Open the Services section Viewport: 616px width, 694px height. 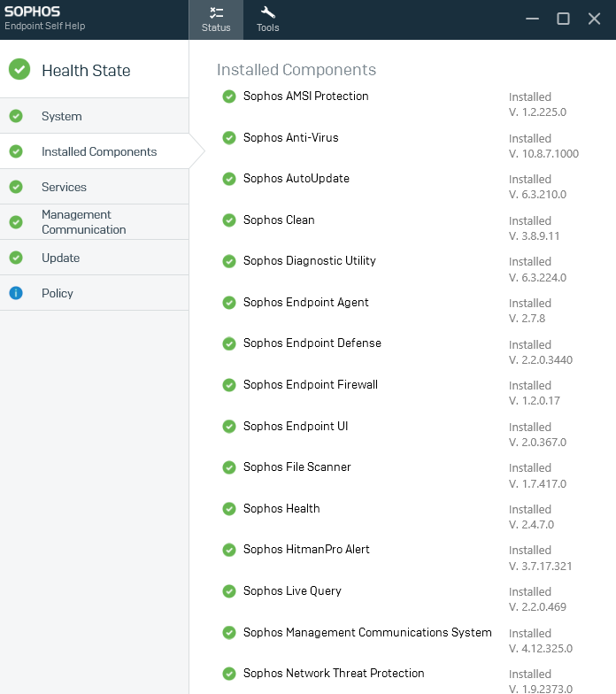pyautogui.click(x=94, y=187)
